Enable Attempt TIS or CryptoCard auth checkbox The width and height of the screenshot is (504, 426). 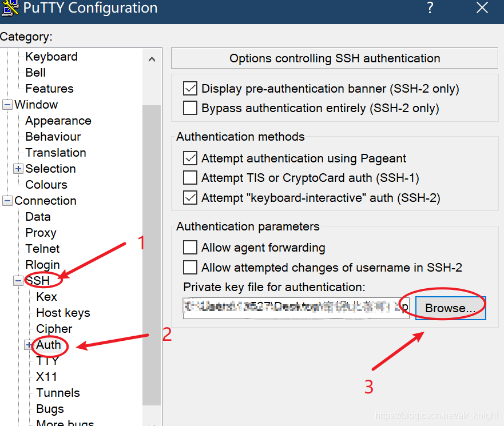(190, 178)
